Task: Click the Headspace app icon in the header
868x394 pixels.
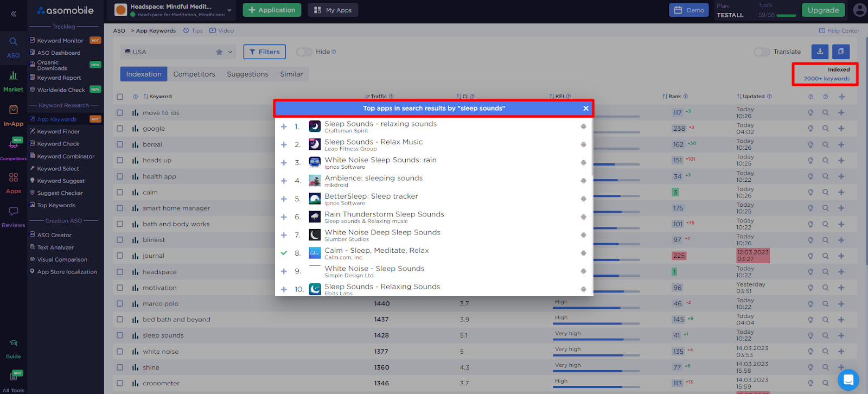Action: tap(121, 10)
